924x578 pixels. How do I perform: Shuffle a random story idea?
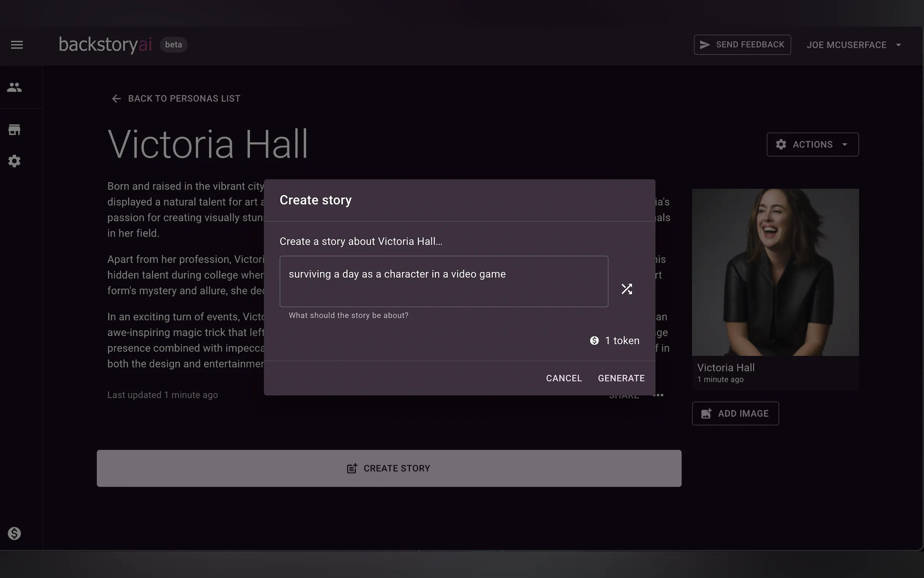(x=626, y=289)
